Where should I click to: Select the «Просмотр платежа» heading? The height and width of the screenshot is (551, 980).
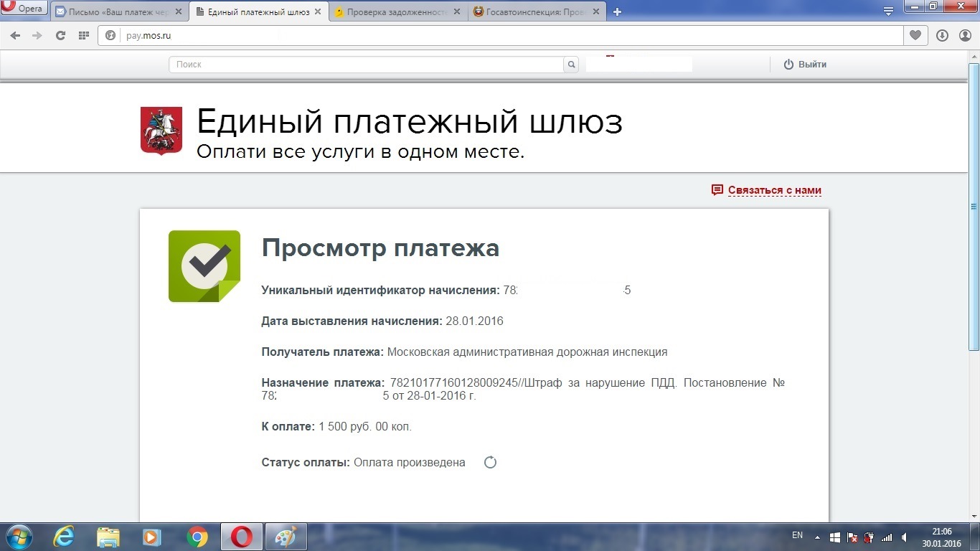380,248
